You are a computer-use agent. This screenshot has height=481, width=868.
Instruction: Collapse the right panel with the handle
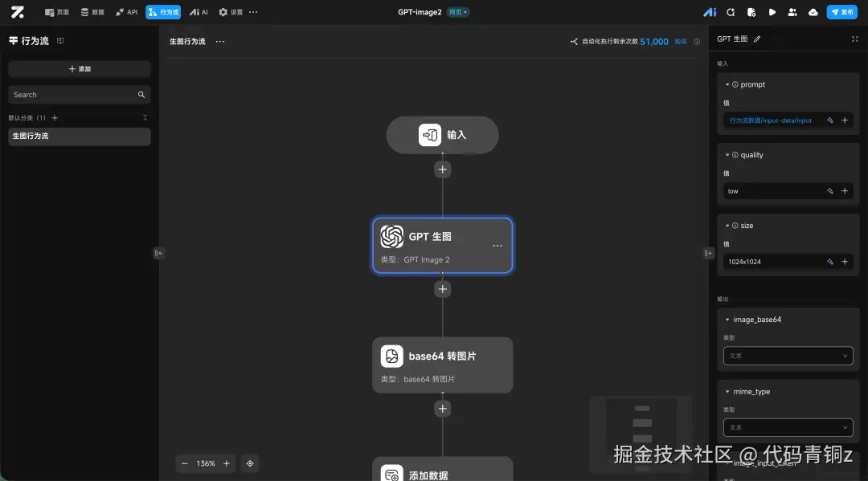(x=708, y=253)
